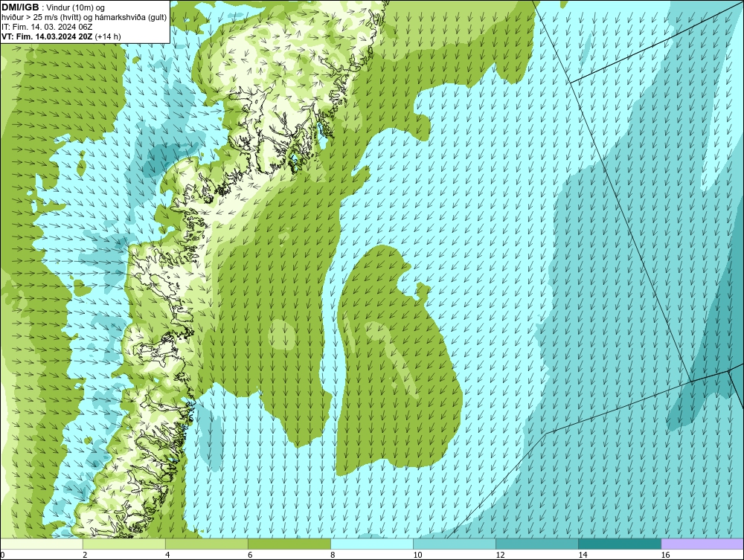Click the purple above-16 m/s legend swatch

(702, 544)
